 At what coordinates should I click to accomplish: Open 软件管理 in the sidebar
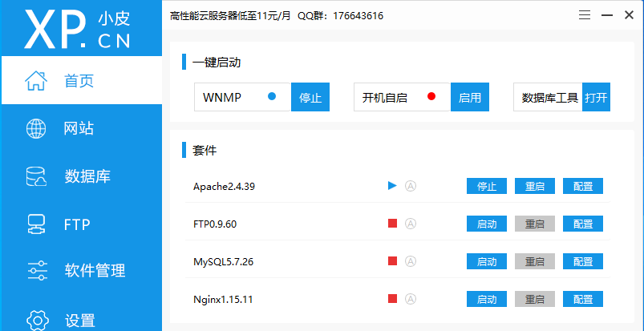[x=82, y=271]
